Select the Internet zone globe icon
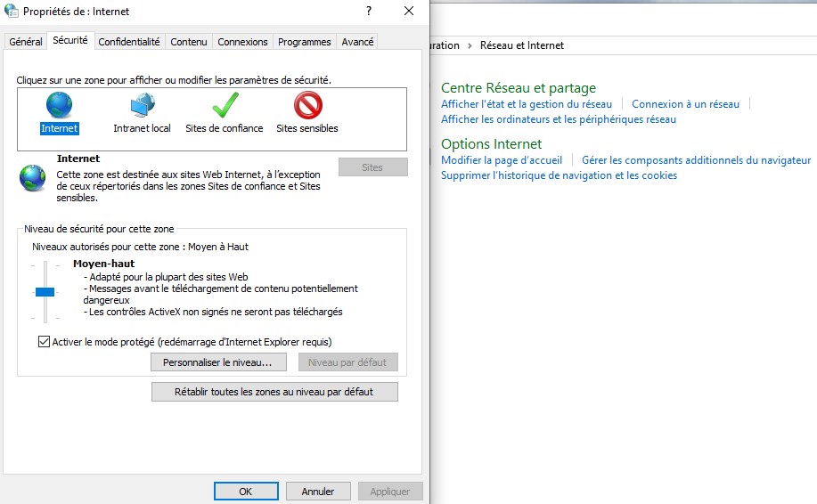This screenshot has width=817, height=504. (59, 106)
